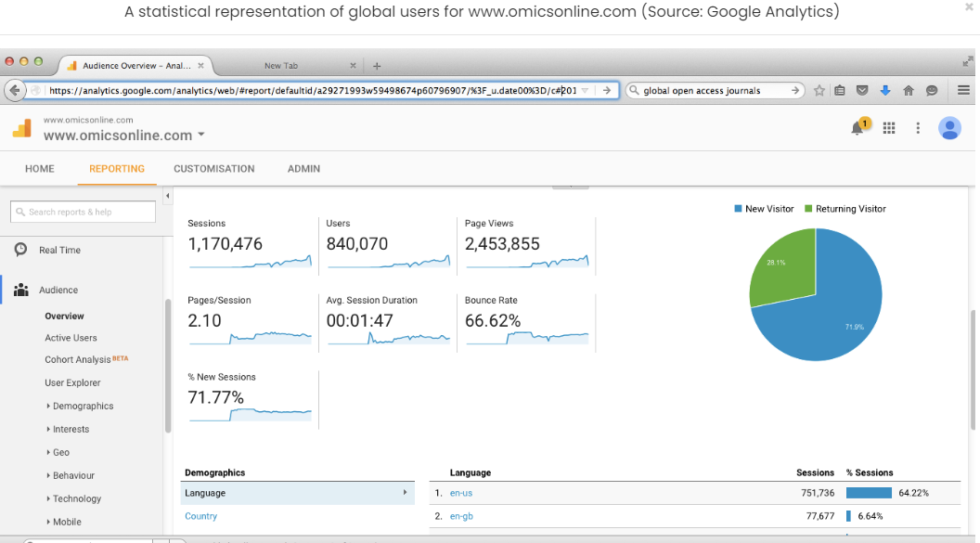The image size is (980, 543).
Task: Click the Pocket save icon
Action: pos(862,91)
